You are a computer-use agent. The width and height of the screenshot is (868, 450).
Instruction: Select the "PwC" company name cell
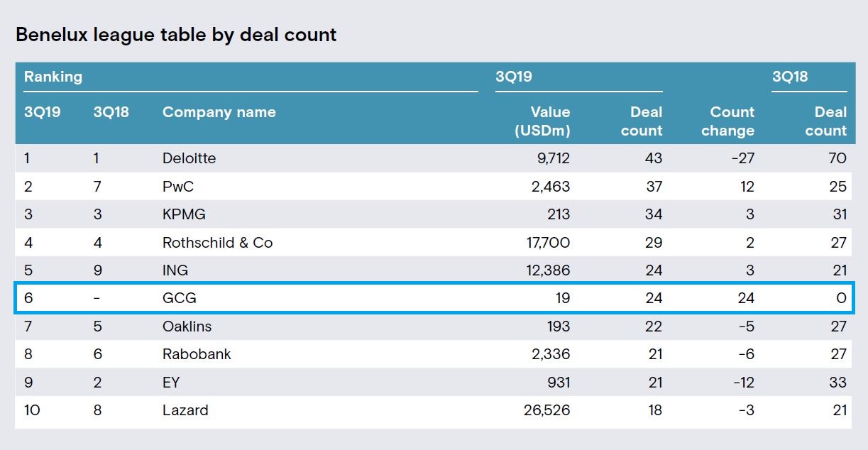click(178, 187)
